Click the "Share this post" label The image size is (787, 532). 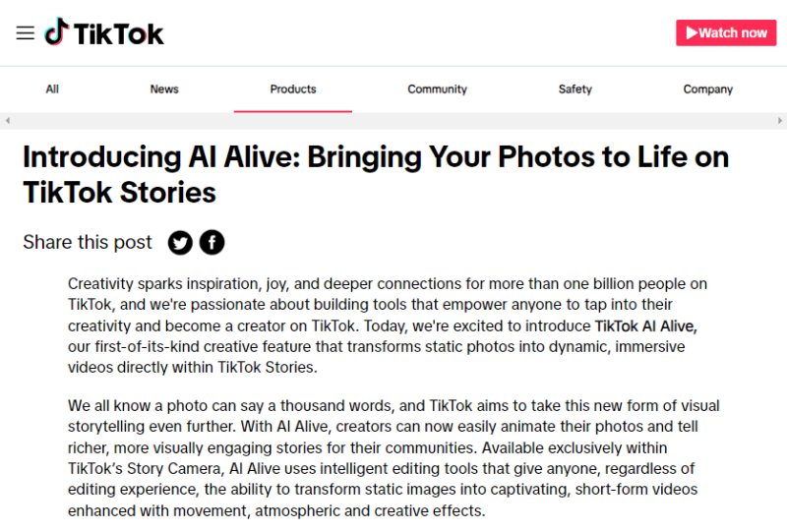(x=88, y=242)
